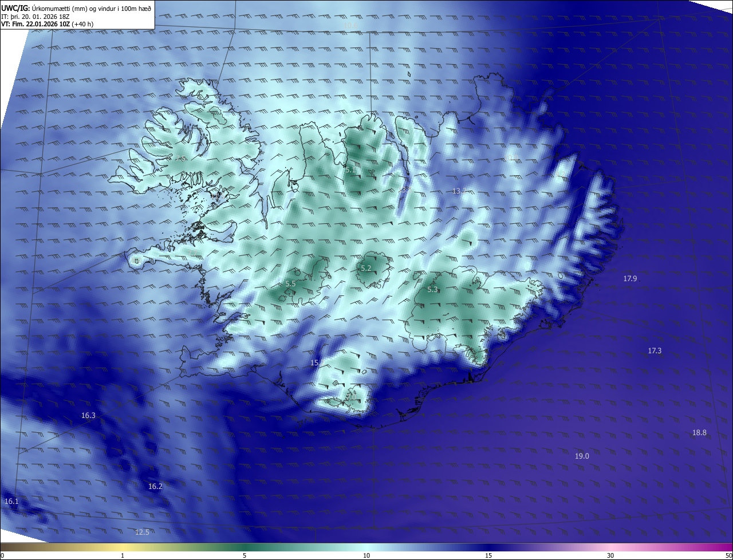Click the 5.3 label over Vatnajökull
Screen dimensions: 733x560
pos(432,290)
